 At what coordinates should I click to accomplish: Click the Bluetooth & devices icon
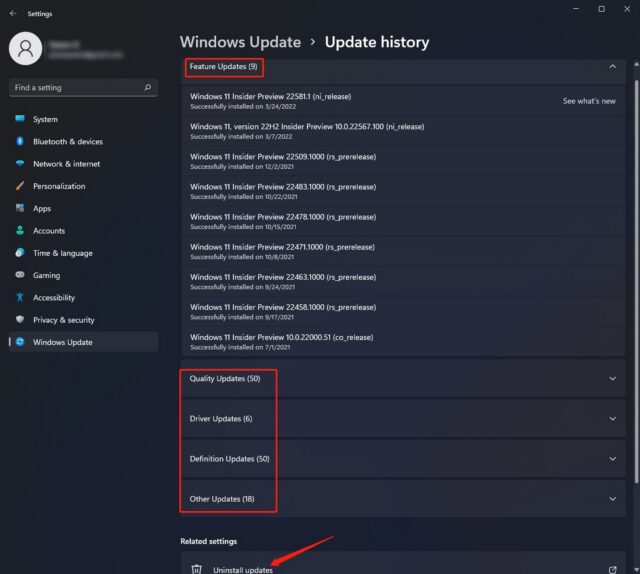20,141
